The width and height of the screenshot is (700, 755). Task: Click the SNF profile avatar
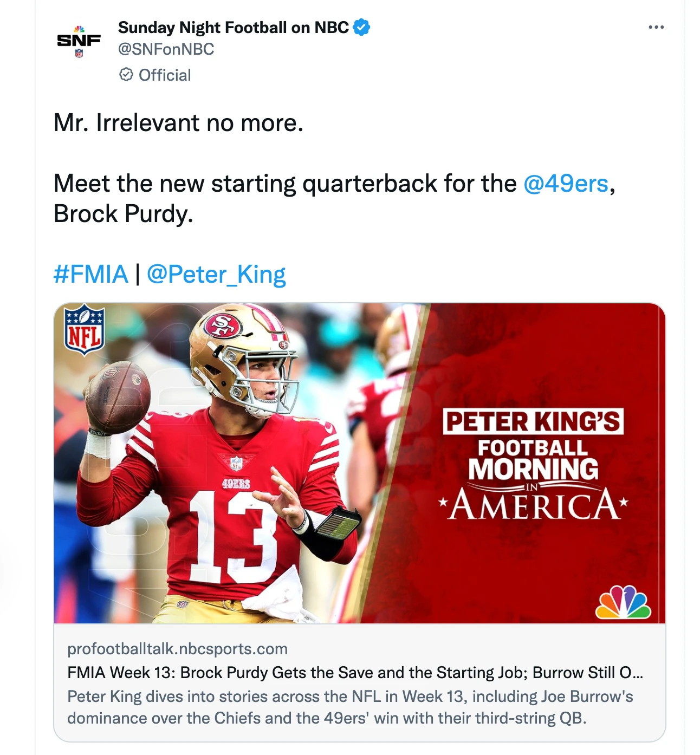point(79,41)
